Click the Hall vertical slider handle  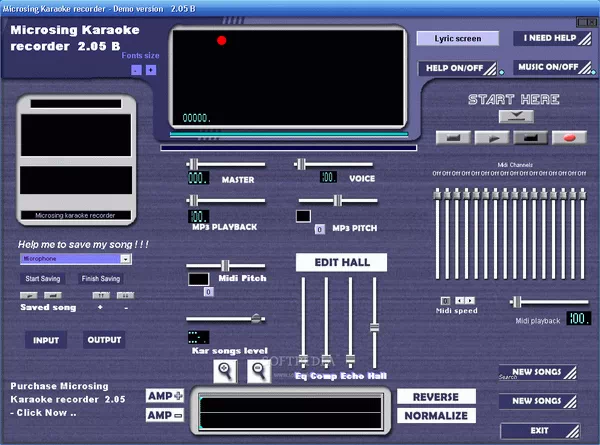pos(374,328)
